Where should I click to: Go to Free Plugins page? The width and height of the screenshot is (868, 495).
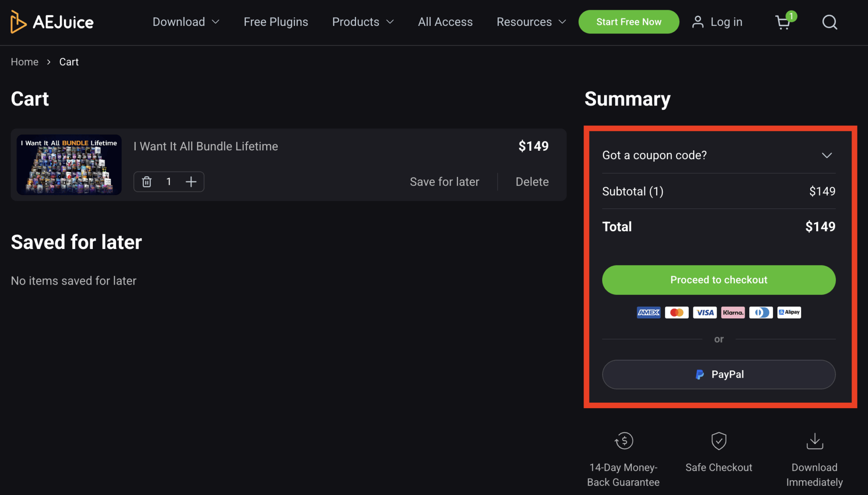[276, 22]
